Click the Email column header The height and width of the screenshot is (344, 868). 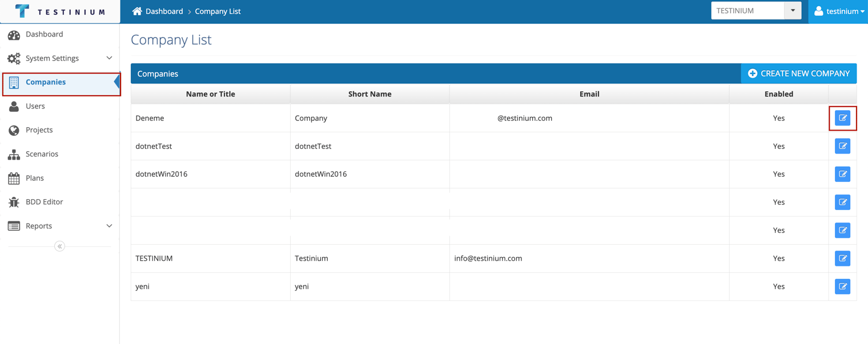tap(589, 94)
